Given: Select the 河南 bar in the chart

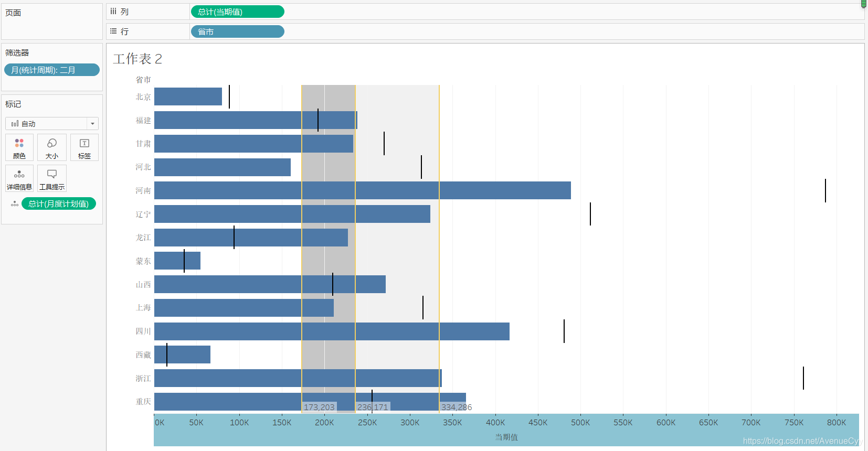Looking at the screenshot, I should (363, 190).
